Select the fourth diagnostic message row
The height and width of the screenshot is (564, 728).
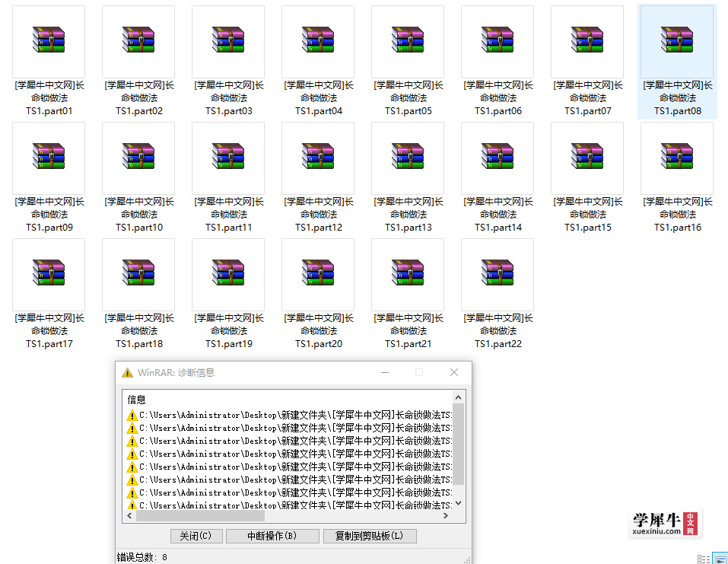coord(288,454)
